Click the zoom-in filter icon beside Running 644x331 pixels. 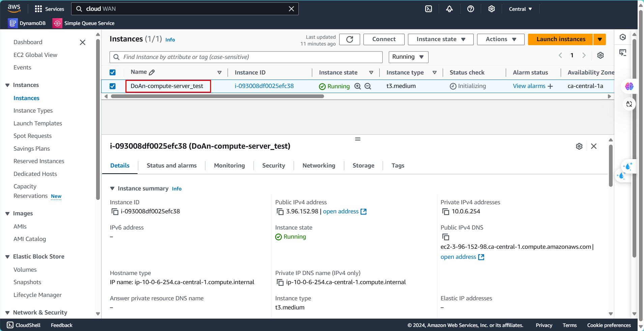coord(358,86)
